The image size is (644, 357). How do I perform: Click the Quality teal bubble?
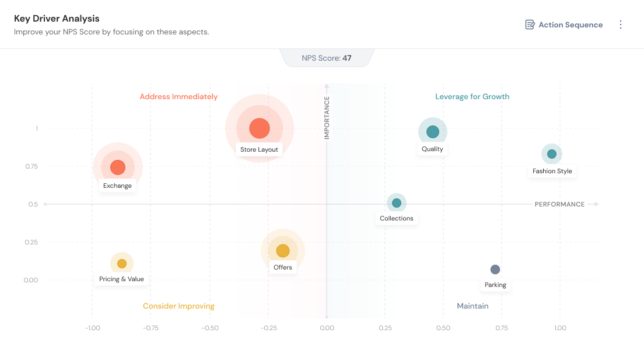[432, 132]
